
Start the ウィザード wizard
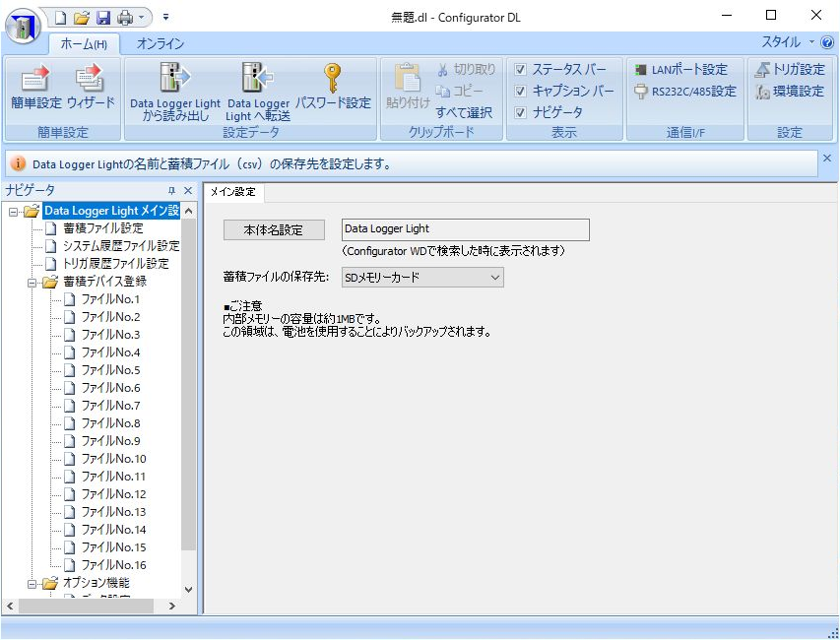coord(91,87)
